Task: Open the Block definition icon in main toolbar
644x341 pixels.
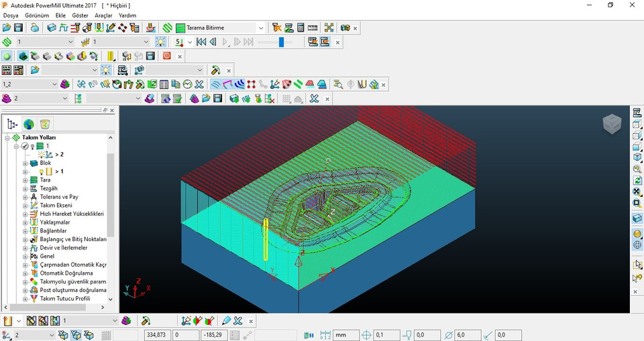Action: pyautogui.click(x=52, y=28)
